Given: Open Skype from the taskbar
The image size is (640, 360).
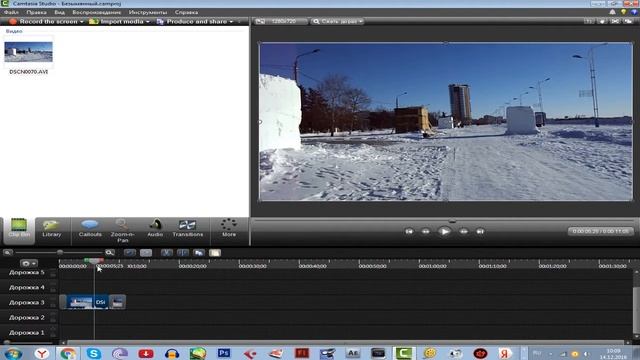Looking at the screenshot, I should pyautogui.click(x=93, y=353).
